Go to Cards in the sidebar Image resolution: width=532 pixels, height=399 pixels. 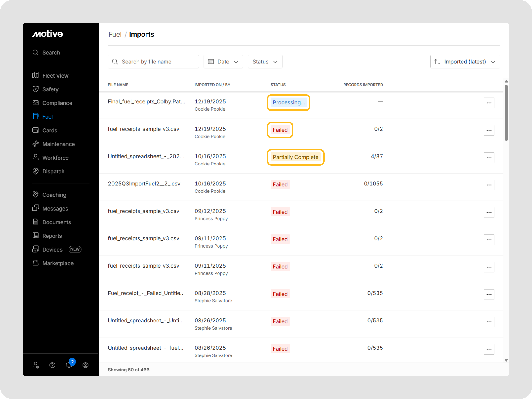point(50,130)
